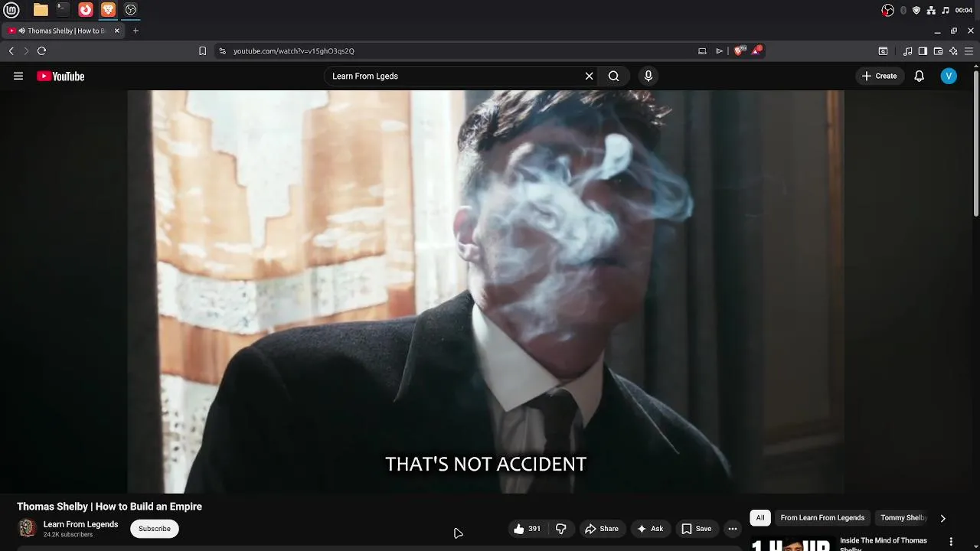Bookmark this page with bookmark icon
The width and height of the screenshot is (980, 551).
(x=202, y=51)
